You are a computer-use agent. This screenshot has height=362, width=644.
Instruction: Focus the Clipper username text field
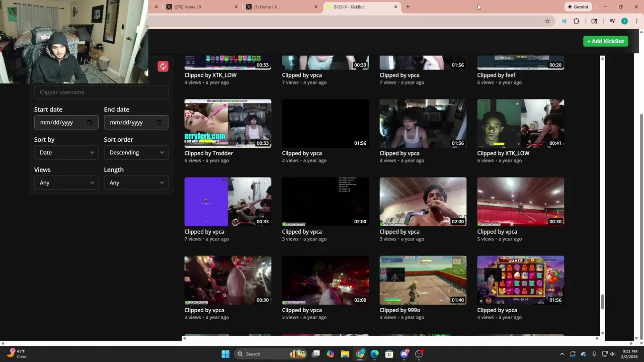(101, 92)
